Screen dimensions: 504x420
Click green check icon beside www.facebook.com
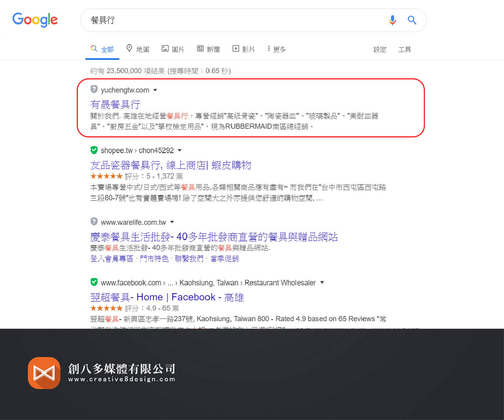[94, 282]
